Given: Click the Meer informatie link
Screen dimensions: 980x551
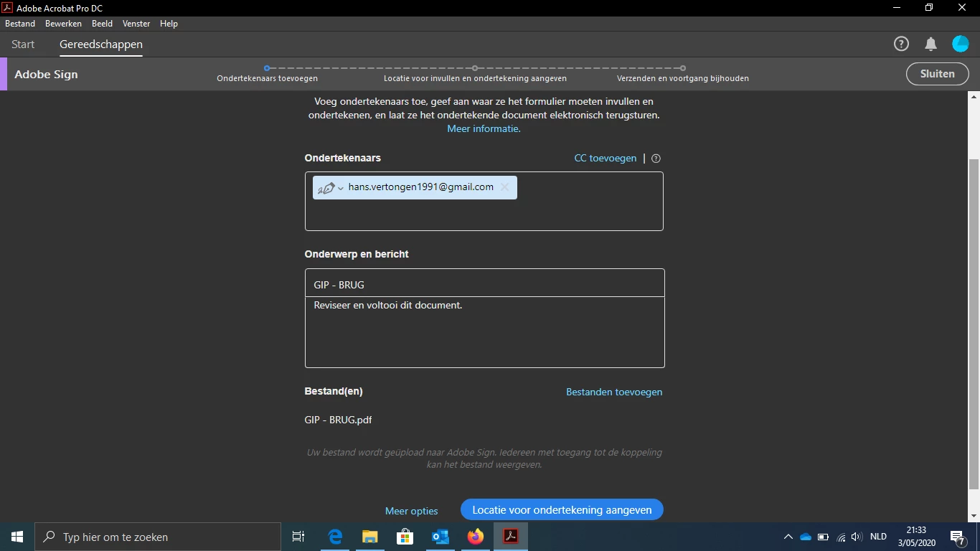Looking at the screenshot, I should 484,129.
